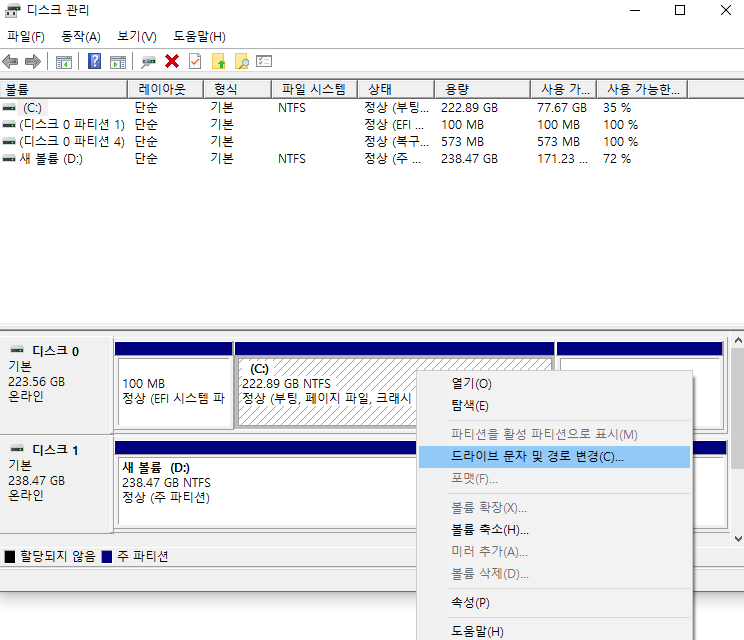Click the folder with magnifier explore icon
Screen dimensions: 744x640
click(x=242, y=61)
